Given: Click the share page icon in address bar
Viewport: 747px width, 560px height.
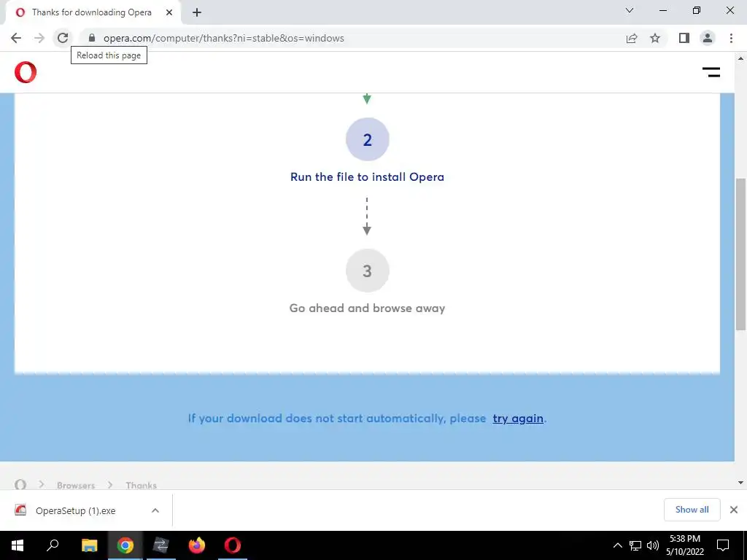Looking at the screenshot, I should 632,38.
